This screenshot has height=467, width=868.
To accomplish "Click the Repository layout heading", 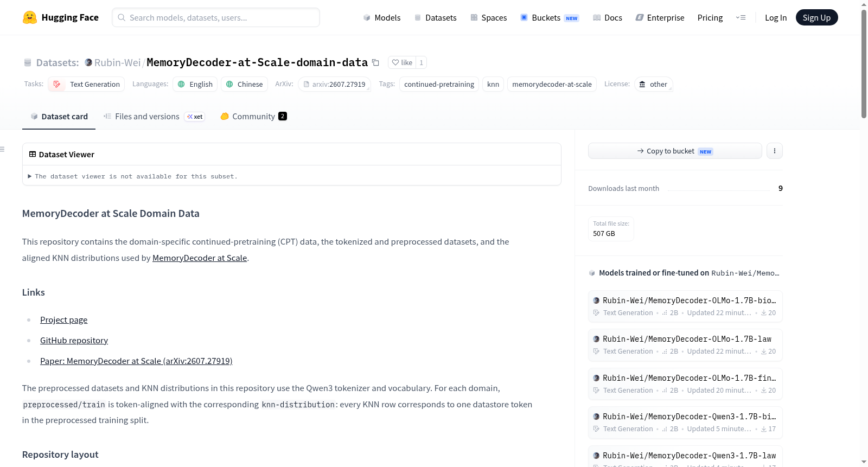I will click(60, 455).
